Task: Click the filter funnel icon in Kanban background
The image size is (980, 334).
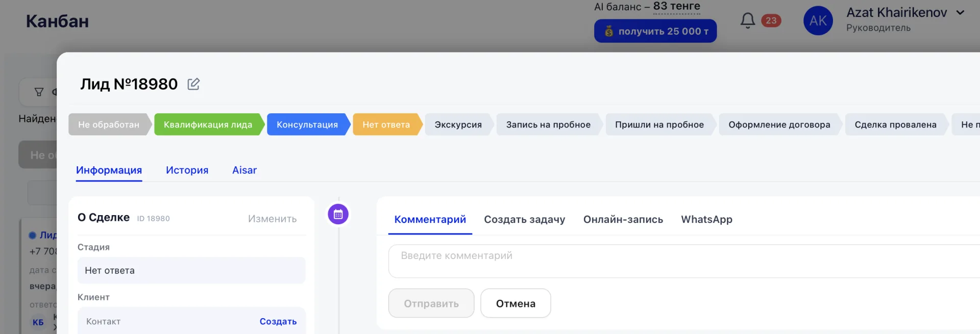Action: point(39,92)
